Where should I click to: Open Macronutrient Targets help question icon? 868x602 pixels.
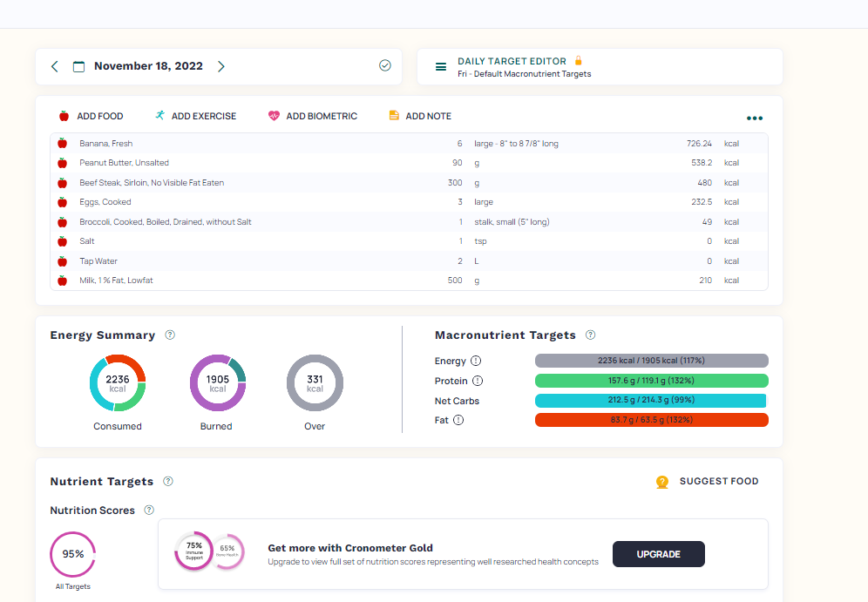pyautogui.click(x=591, y=335)
